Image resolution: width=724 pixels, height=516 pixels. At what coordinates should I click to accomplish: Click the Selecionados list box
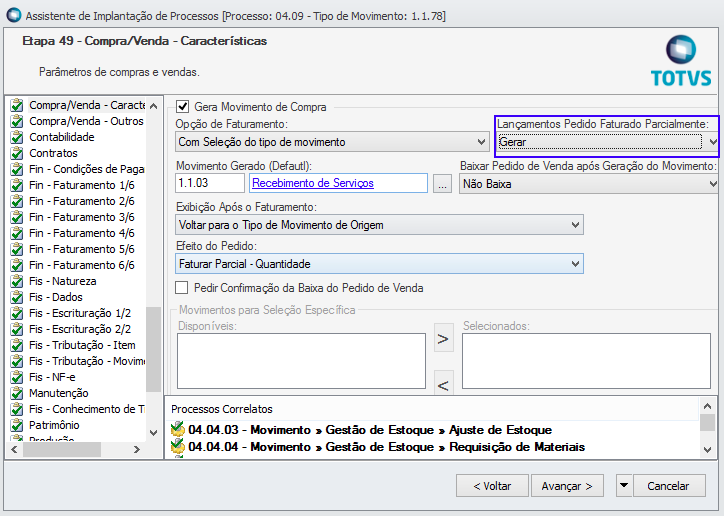point(586,361)
